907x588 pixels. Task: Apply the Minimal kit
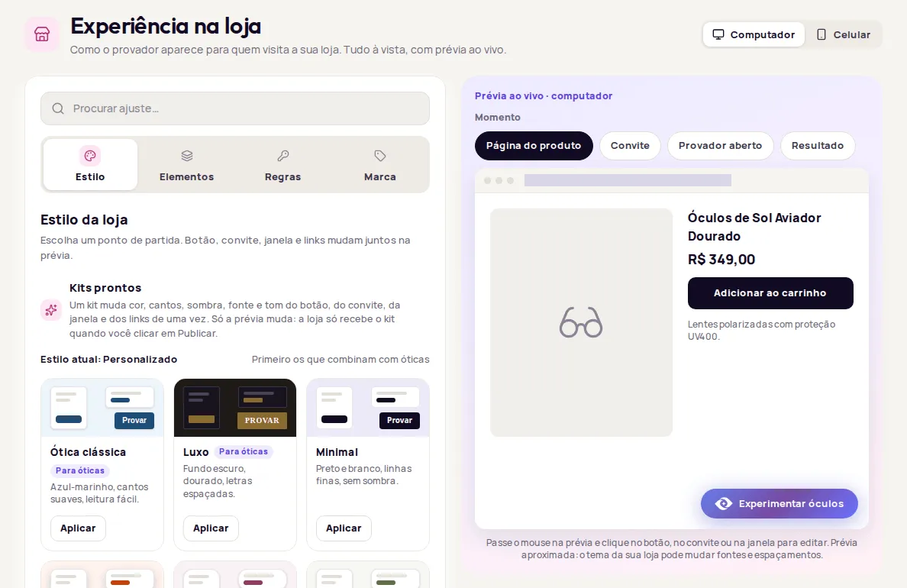click(x=344, y=528)
